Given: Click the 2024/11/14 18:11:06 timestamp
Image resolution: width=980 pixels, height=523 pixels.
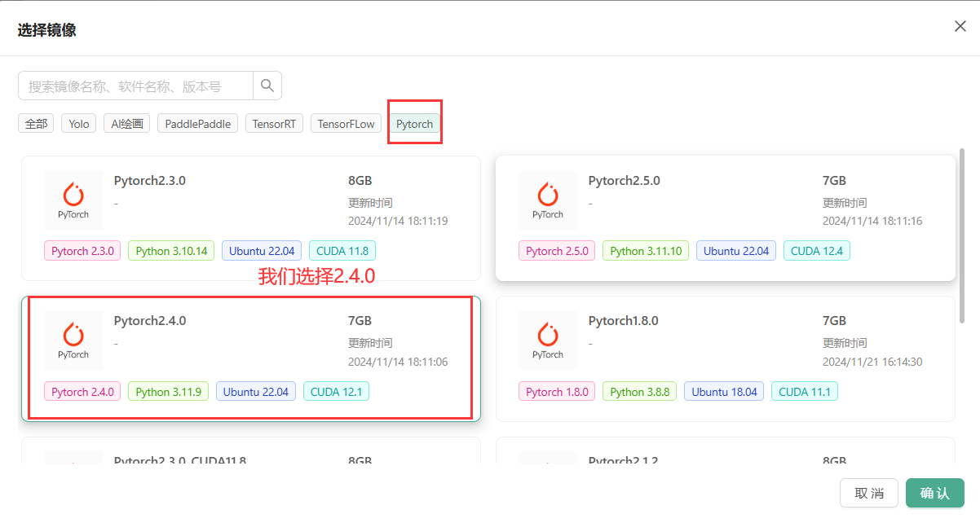Looking at the screenshot, I should (x=398, y=362).
